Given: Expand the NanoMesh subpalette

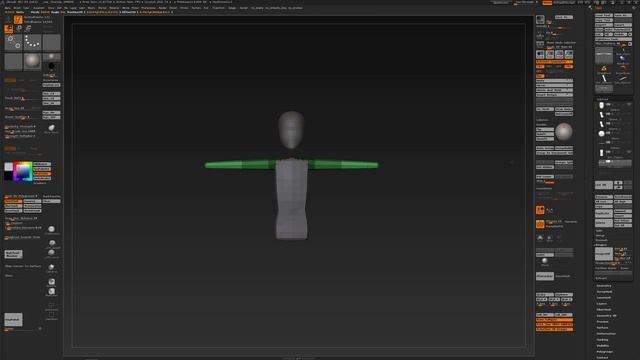Looking at the screenshot, I should pos(604,298).
